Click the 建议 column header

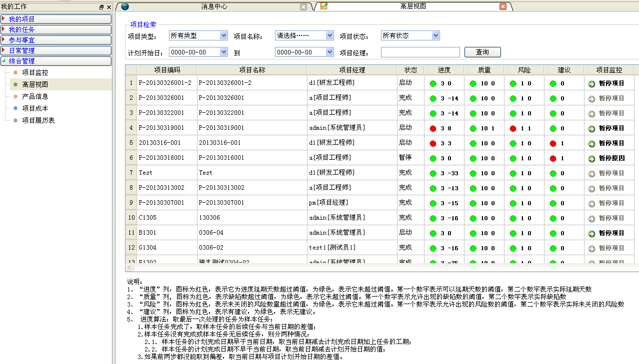[564, 70]
